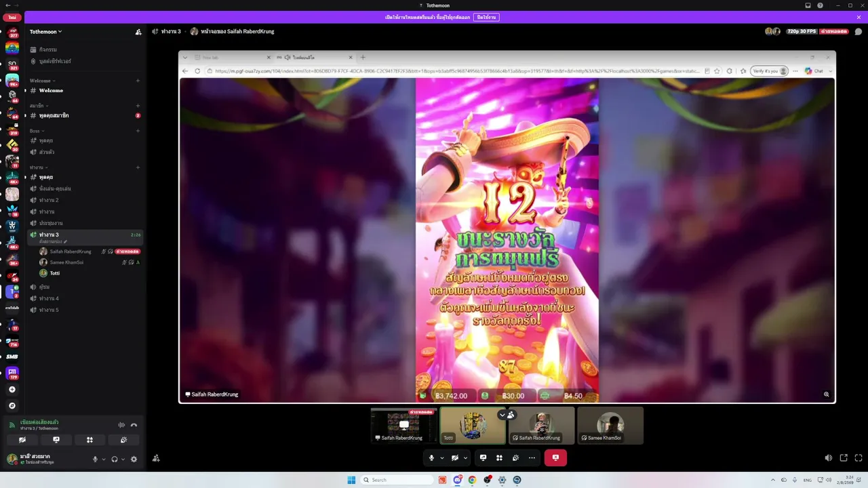Join the ส่วนตัว voice channel
This screenshot has height=488, width=868.
pyautogui.click(x=85, y=152)
